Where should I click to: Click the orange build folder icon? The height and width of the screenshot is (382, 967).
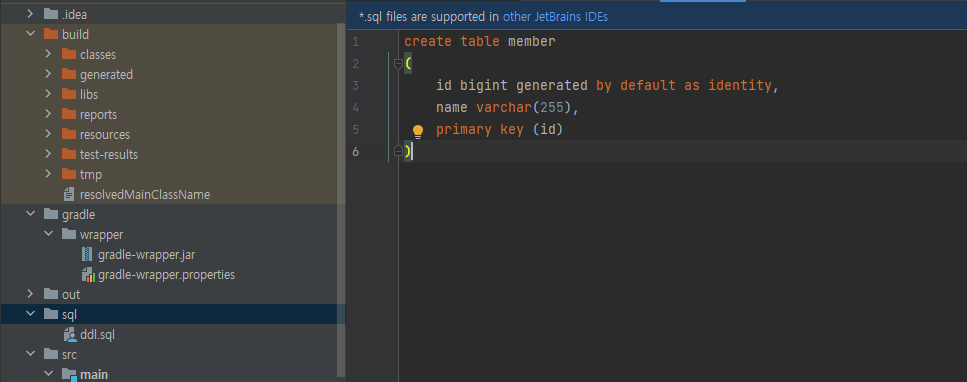coord(51,34)
